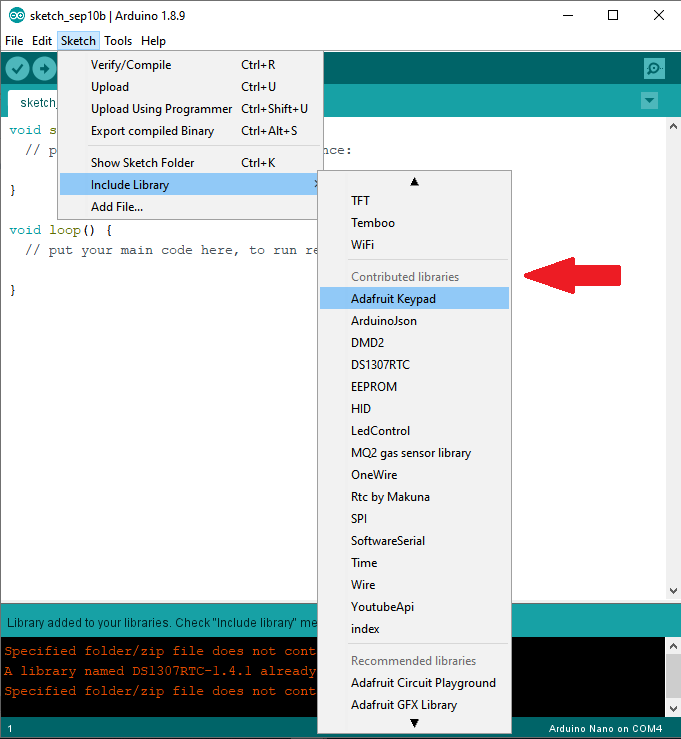The image size is (681, 739).
Task: Select Rtc by Makuna library
Action: tap(414, 497)
